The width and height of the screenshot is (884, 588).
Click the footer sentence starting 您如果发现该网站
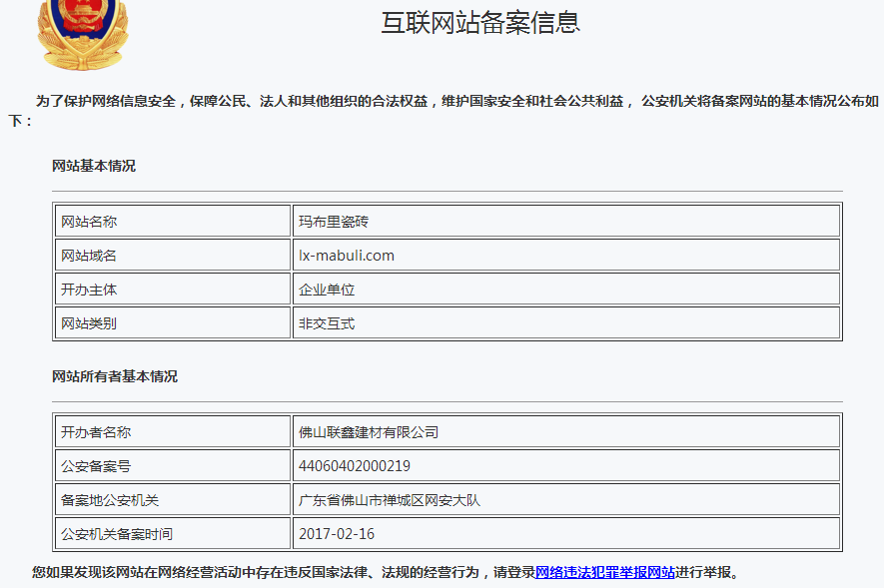click(x=386, y=572)
